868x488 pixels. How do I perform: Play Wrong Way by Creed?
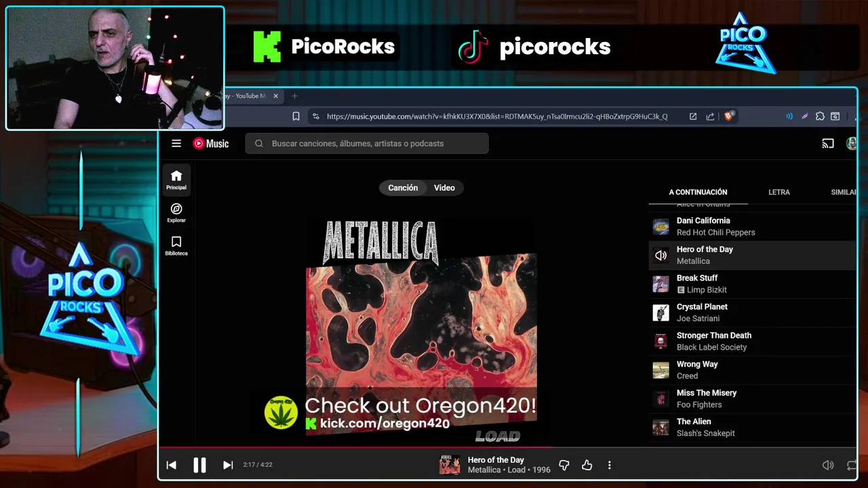[752, 370]
